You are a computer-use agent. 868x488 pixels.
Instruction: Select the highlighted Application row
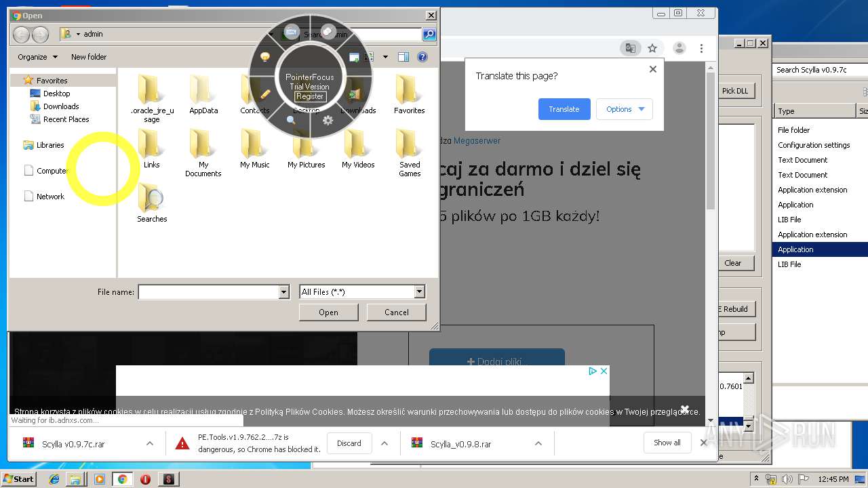820,249
